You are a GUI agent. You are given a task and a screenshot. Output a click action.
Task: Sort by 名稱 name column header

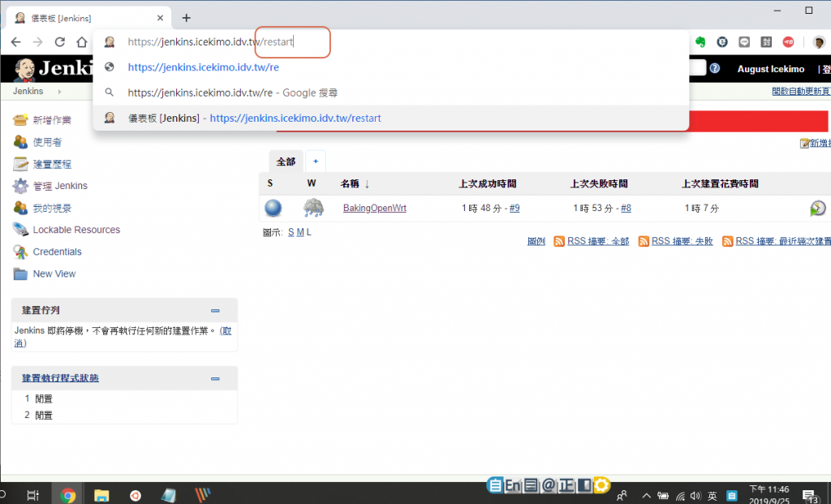(x=355, y=184)
